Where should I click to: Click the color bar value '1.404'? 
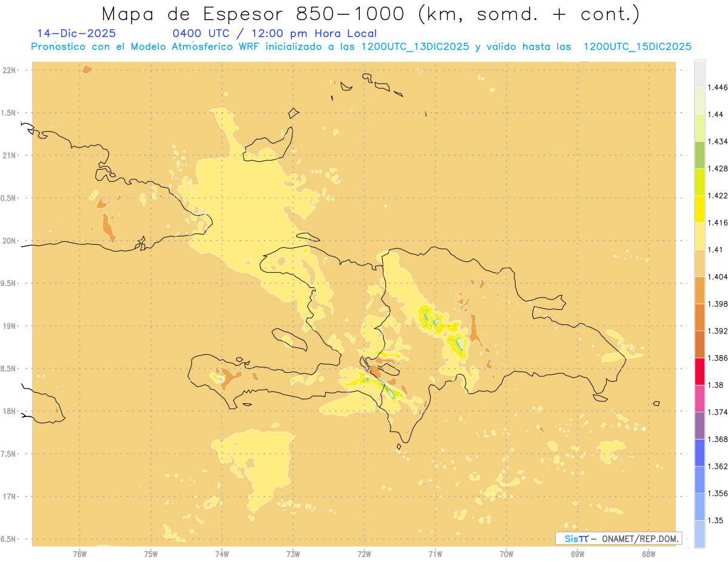coord(718,276)
